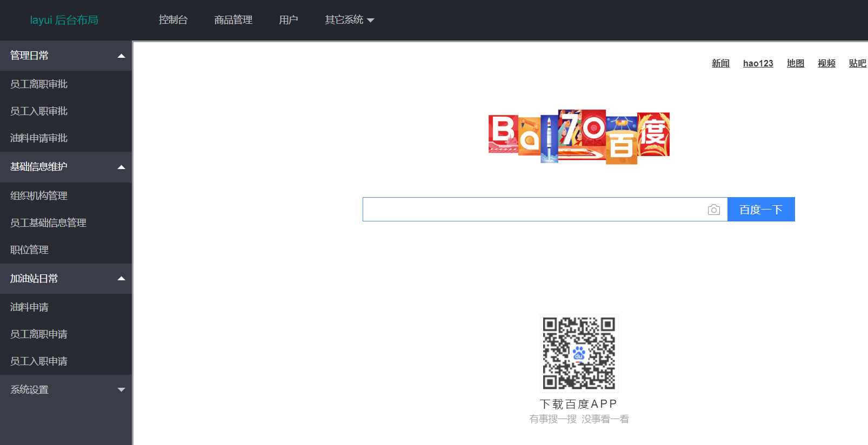Open the 其它系统 dropdown menu
Viewport: 868px width, 445px height.
pyautogui.click(x=349, y=20)
